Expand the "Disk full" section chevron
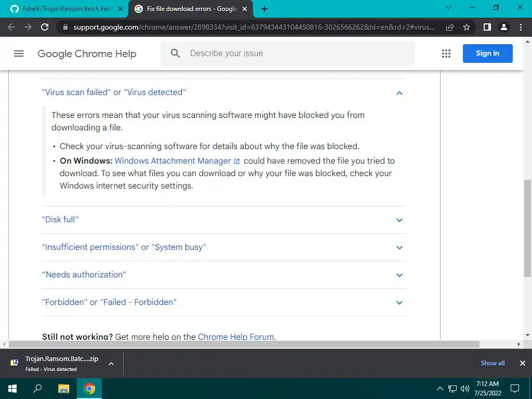The width and height of the screenshot is (532, 399). point(400,220)
